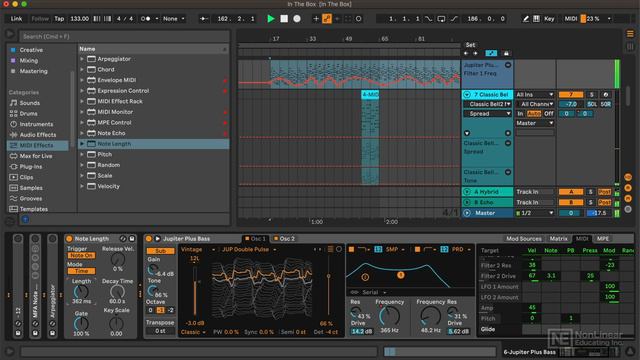Click the Phase Nudge Down button
The height and width of the screenshot is (360, 640).
tap(97, 19)
